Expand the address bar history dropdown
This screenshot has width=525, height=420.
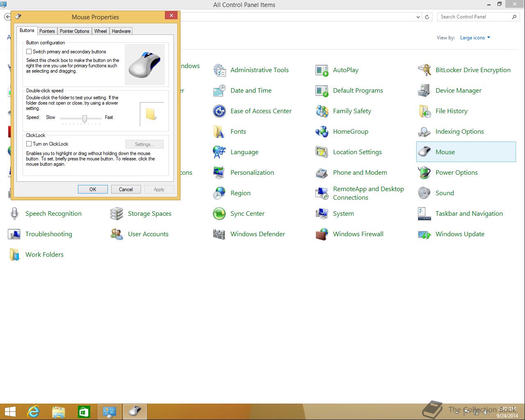(418, 17)
